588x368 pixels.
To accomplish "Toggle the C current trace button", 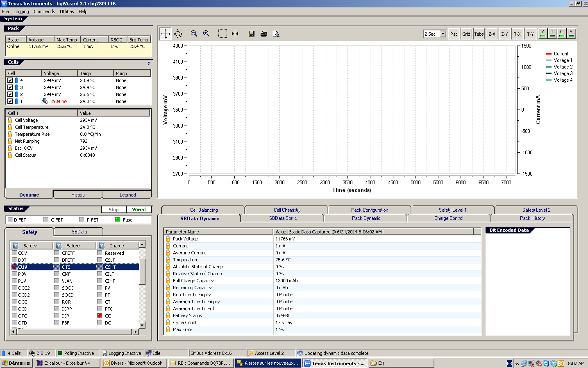I will coord(561,33).
